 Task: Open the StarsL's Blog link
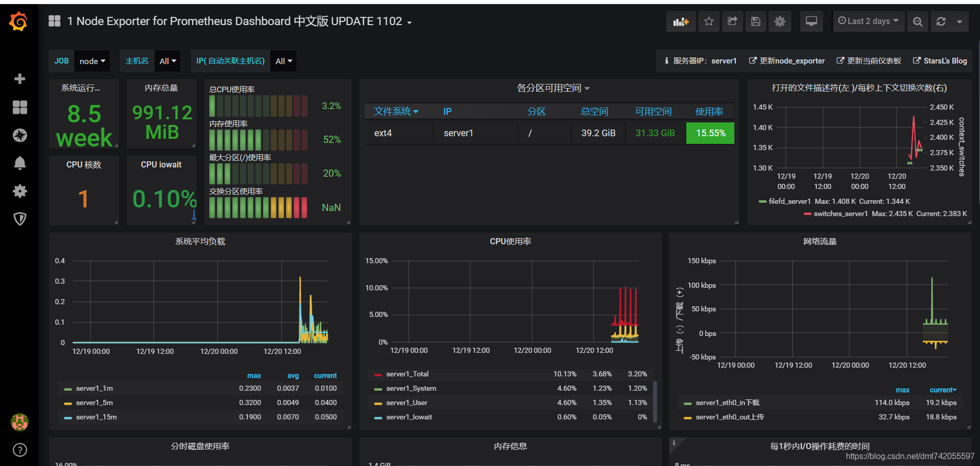tap(940, 61)
